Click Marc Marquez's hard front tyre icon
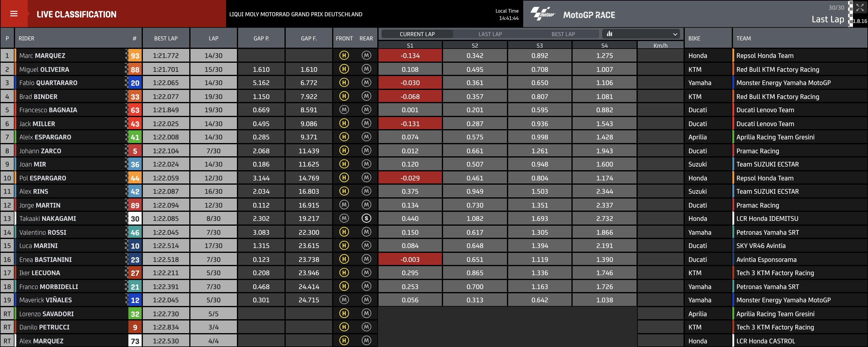 click(344, 55)
